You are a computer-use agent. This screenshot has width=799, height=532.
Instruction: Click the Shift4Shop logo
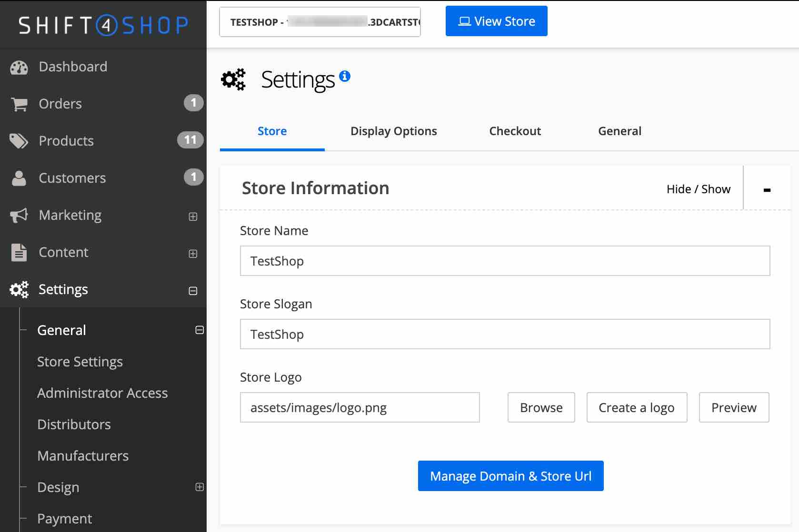(x=102, y=24)
